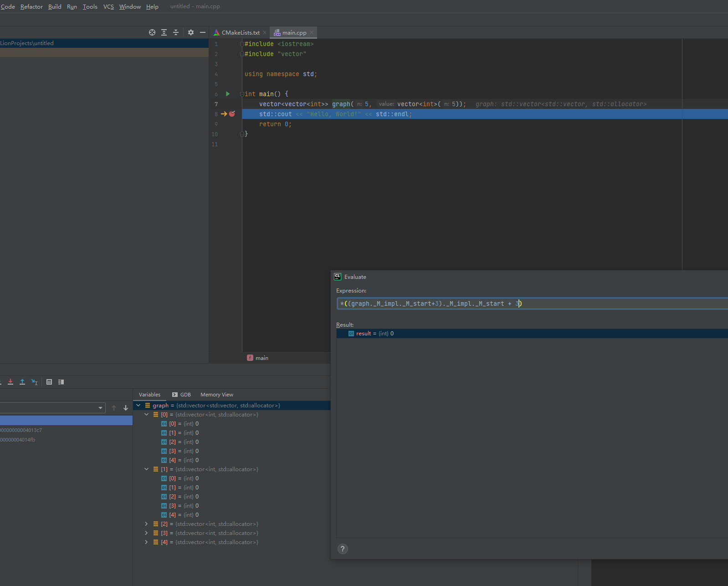Close the main.cpp tab
728x586 pixels.
(312, 32)
